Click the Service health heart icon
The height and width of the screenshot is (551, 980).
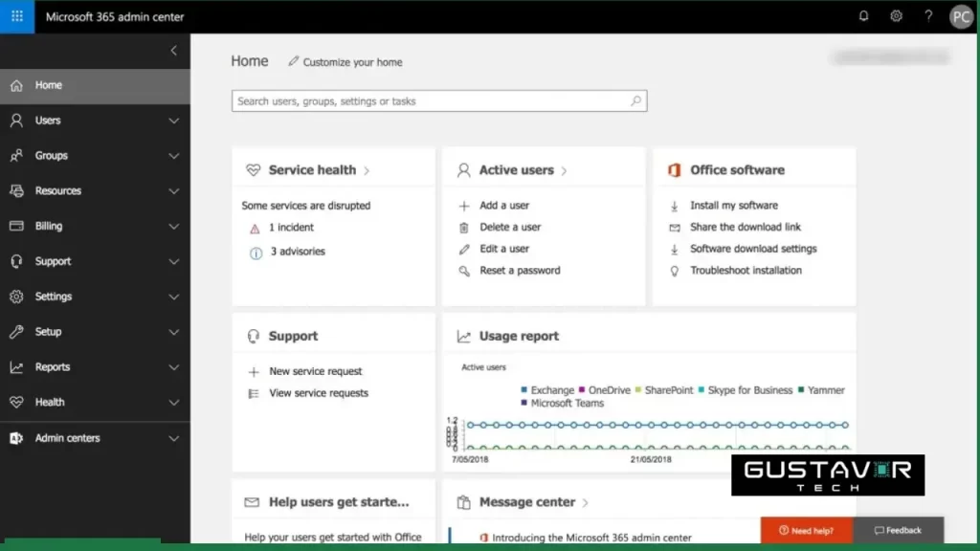coord(253,170)
